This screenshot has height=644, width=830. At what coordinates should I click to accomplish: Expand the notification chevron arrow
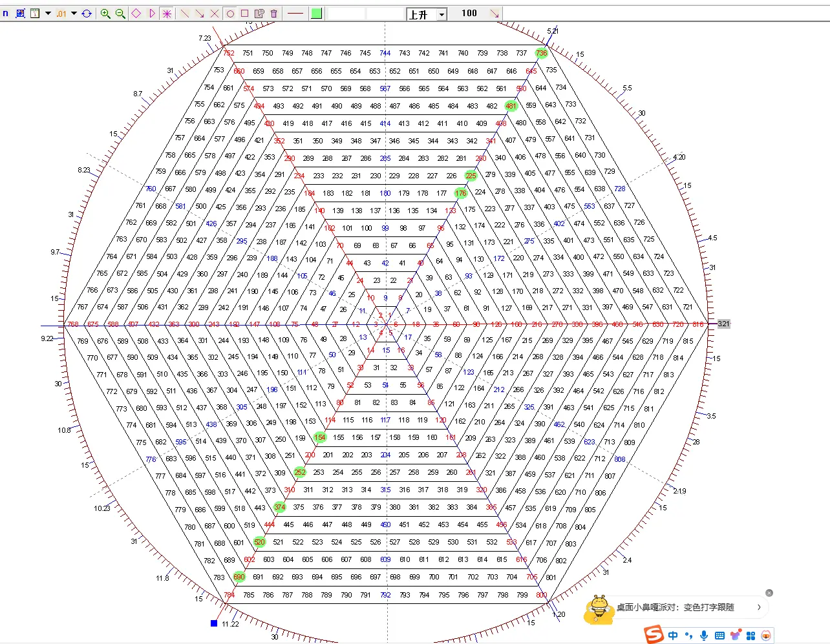[x=759, y=607]
